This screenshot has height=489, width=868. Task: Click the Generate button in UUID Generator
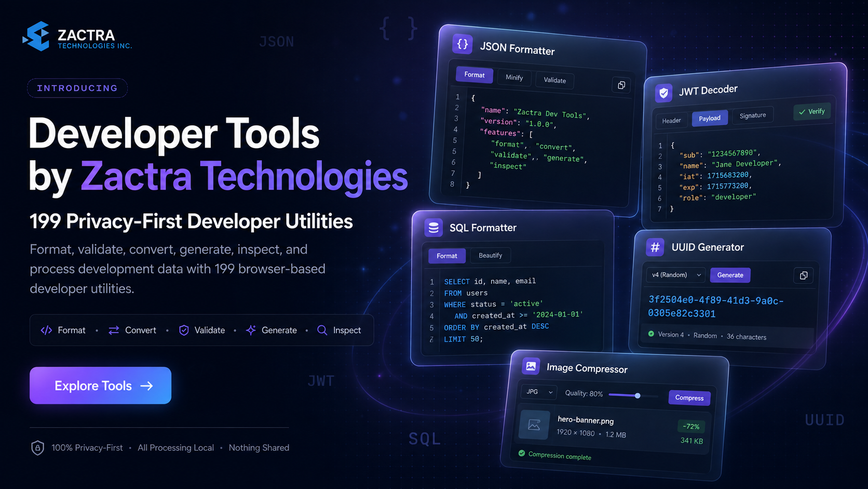(x=730, y=275)
